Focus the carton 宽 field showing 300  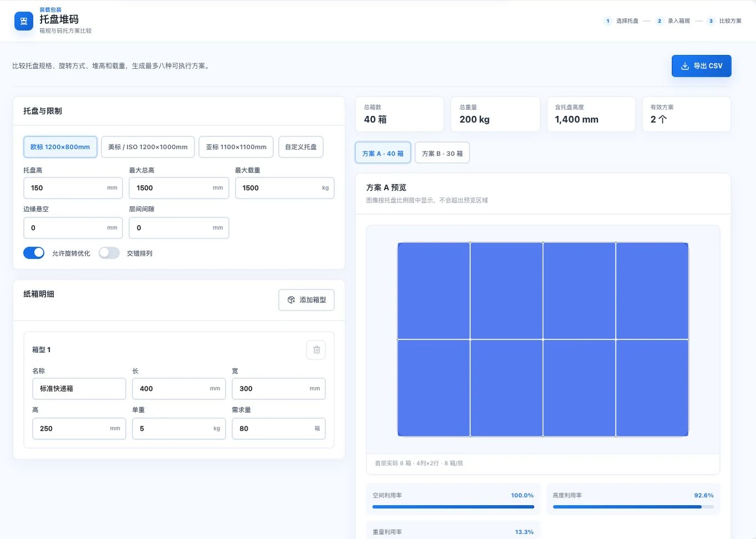pos(279,389)
